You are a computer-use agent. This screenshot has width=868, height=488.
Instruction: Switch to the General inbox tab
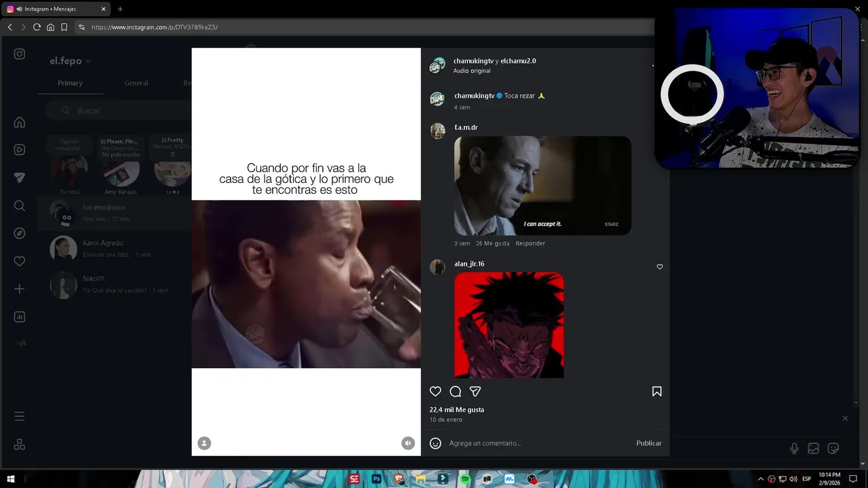136,83
